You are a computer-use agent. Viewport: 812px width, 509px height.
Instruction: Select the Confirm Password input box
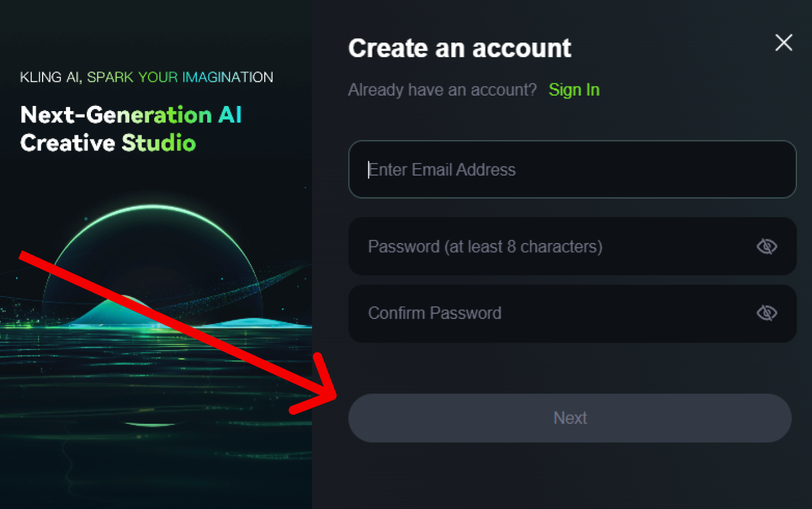572,313
